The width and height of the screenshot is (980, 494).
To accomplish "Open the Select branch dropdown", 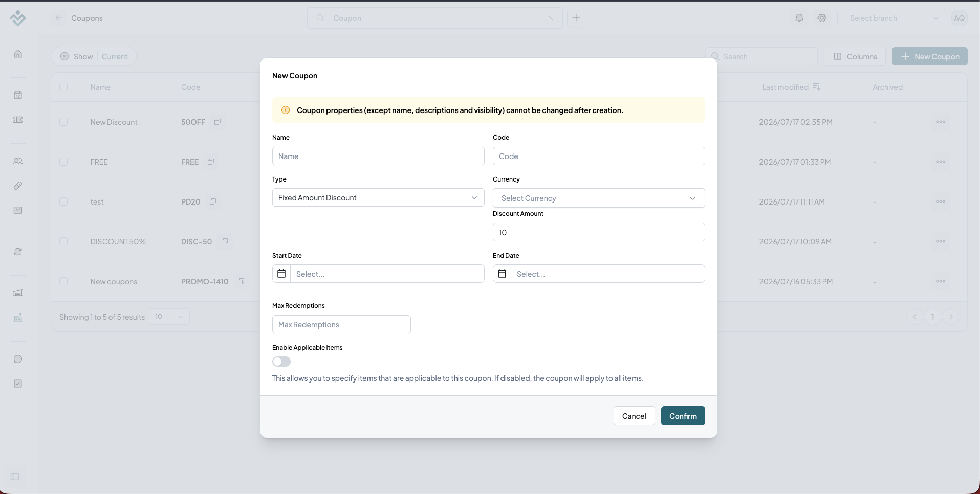I will click(895, 18).
